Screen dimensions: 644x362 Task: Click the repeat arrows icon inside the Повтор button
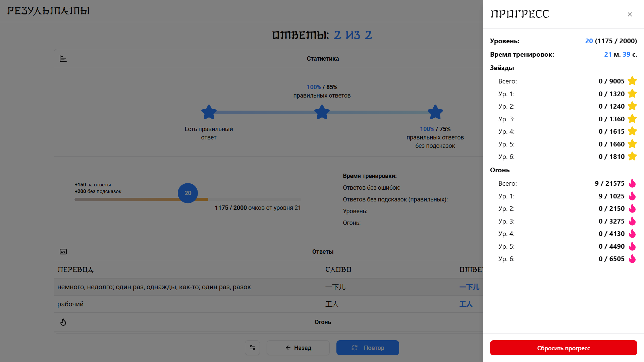[355, 348]
